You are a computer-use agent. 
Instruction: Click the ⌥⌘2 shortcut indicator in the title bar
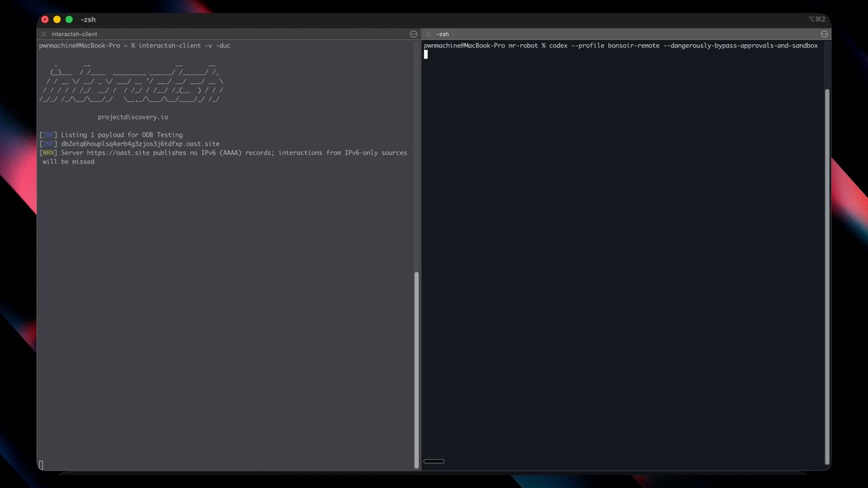click(817, 20)
